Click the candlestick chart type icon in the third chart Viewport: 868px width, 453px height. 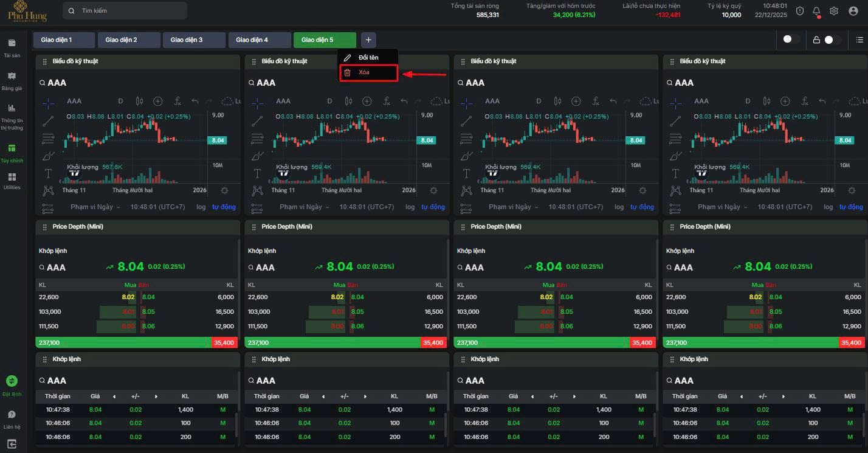(x=557, y=101)
